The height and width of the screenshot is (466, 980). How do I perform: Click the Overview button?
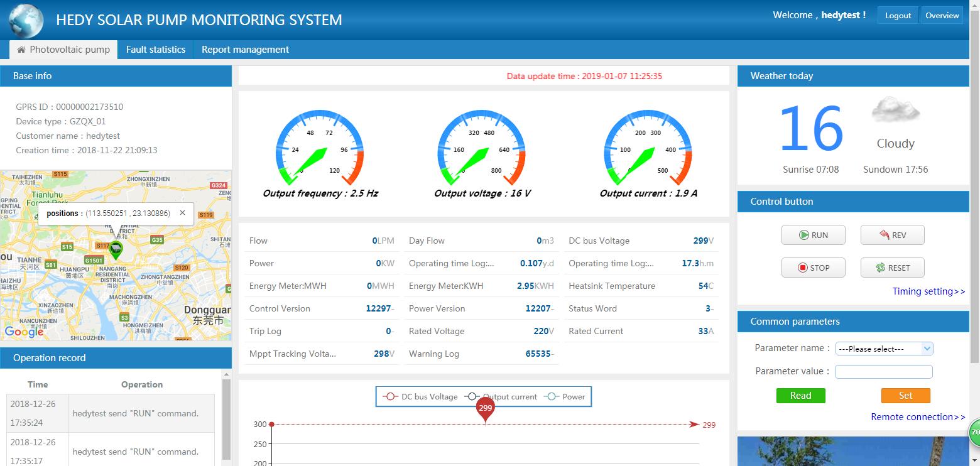pos(942,16)
